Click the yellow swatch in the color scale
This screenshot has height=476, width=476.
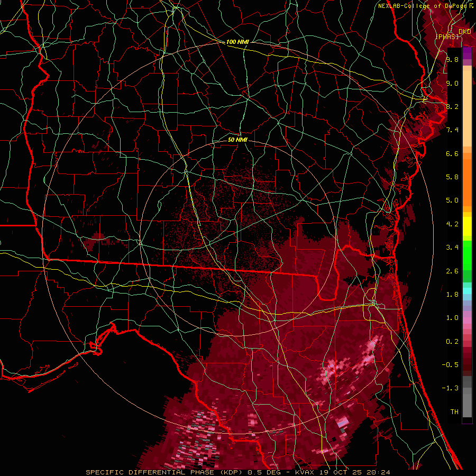click(467, 226)
